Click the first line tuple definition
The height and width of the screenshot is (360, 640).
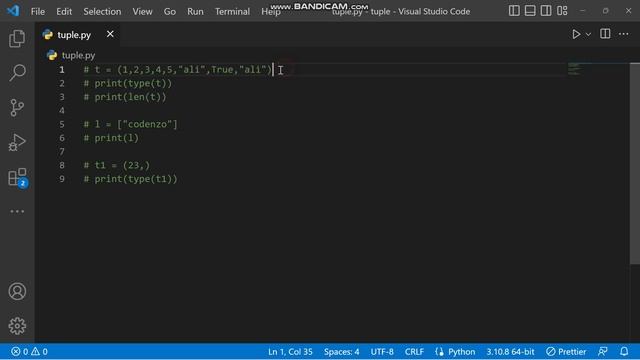click(178, 69)
